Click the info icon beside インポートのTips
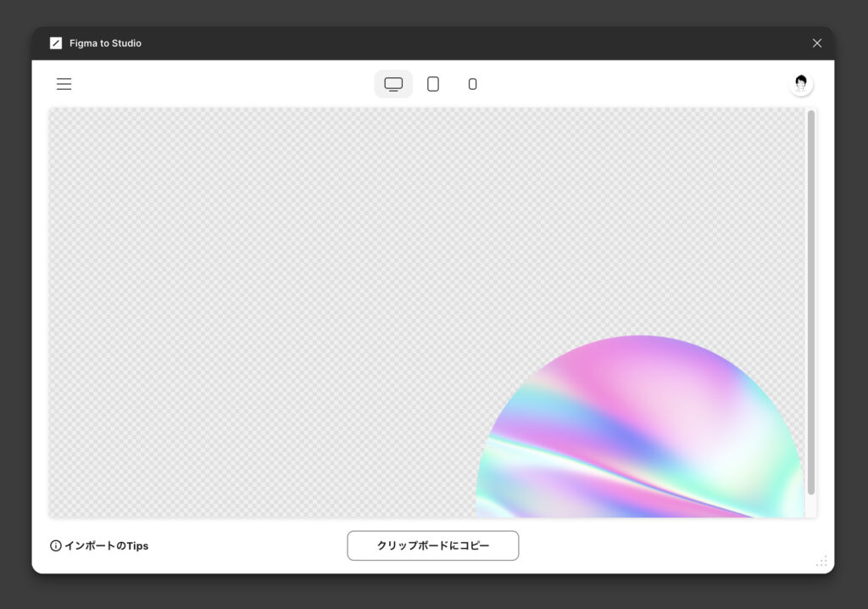This screenshot has height=609, width=868. 56,546
